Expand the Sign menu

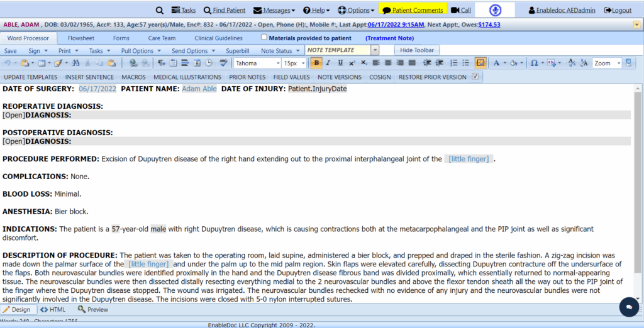pyautogui.click(x=38, y=51)
